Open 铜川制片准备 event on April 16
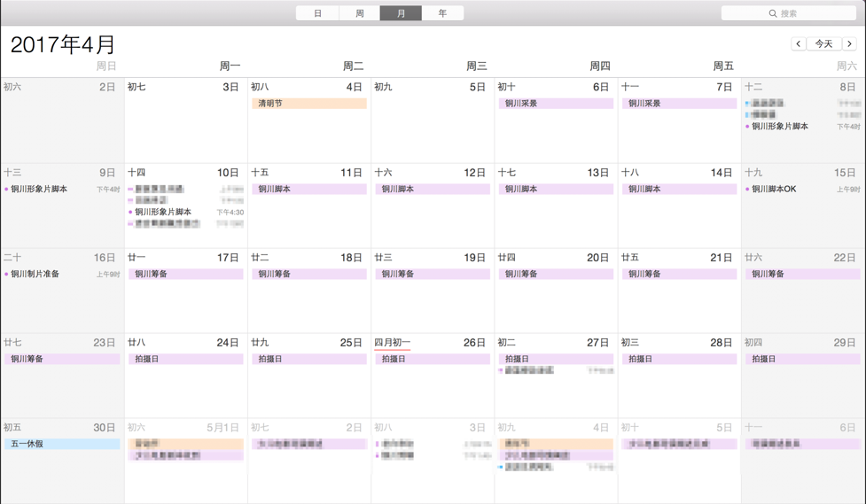This screenshot has height=504, width=866. (62, 274)
